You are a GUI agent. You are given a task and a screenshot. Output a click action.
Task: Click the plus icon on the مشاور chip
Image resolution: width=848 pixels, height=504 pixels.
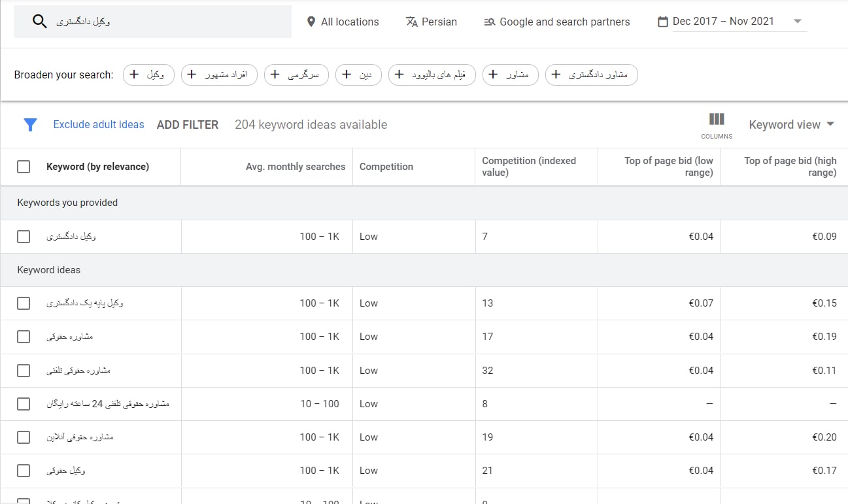(493, 75)
